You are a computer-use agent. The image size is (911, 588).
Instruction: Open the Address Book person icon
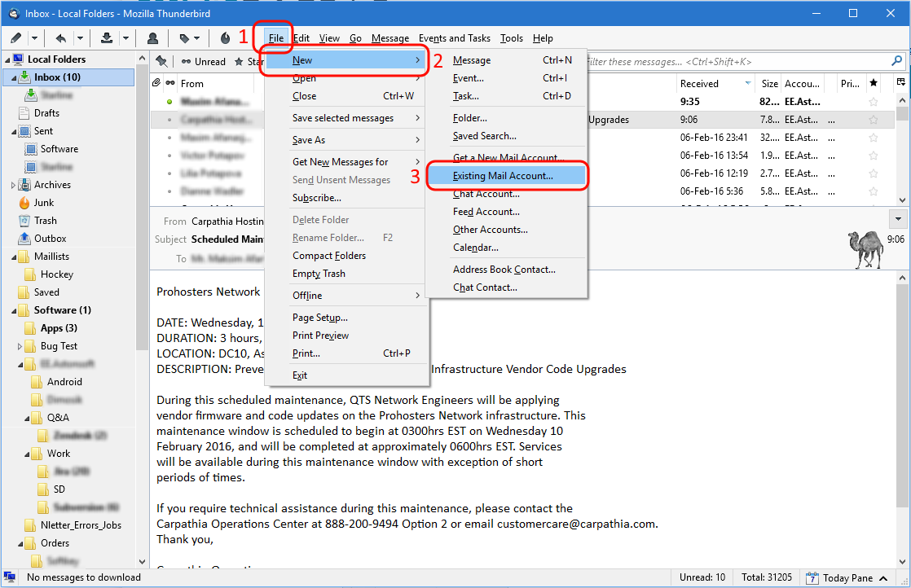point(153,38)
